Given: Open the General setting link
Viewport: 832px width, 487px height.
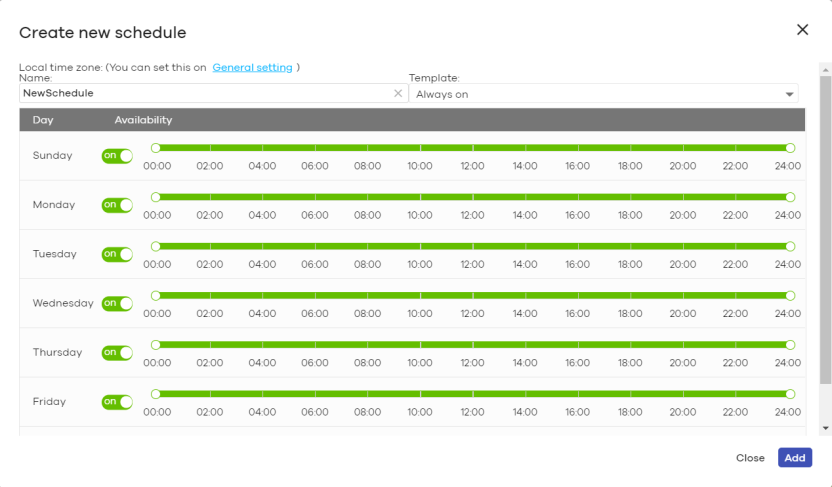Looking at the screenshot, I should [x=252, y=68].
